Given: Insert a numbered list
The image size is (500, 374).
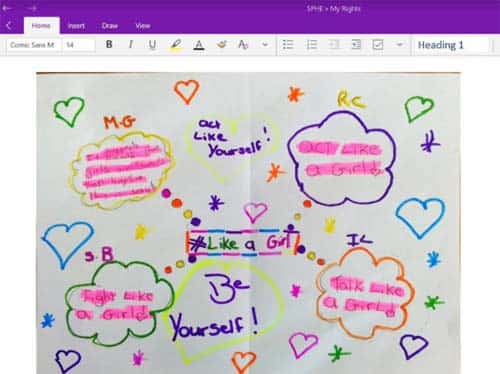Looking at the screenshot, I should tap(312, 45).
